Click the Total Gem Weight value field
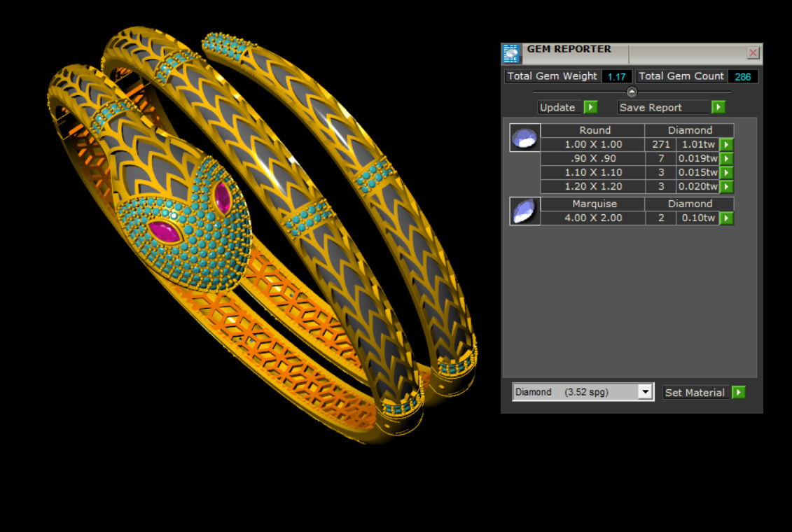Image resolution: width=792 pixels, height=532 pixels. [616, 76]
